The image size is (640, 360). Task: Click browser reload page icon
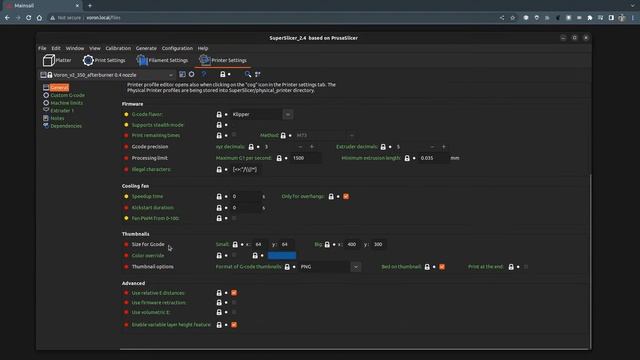[x=28, y=18]
